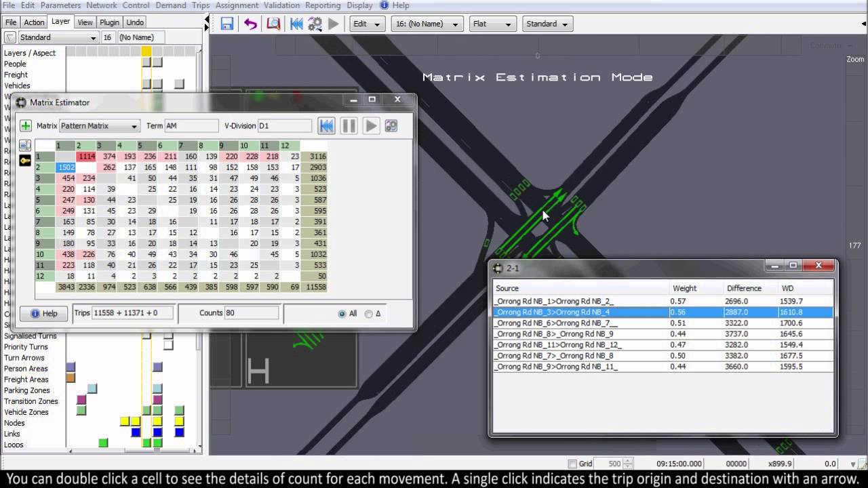Select row _Orrong Rd NB_6>Orrong Rd NB_7__

click(x=663, y=323)
